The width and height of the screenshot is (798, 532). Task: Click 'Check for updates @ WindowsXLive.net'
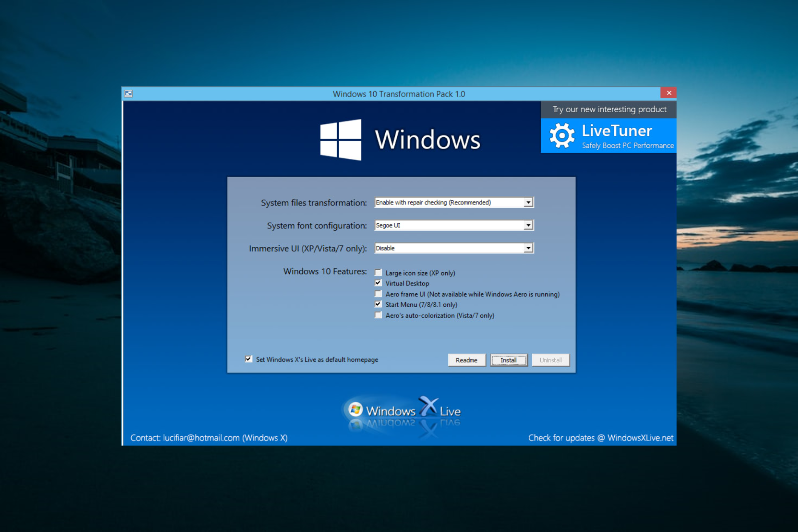coord(601,438)
